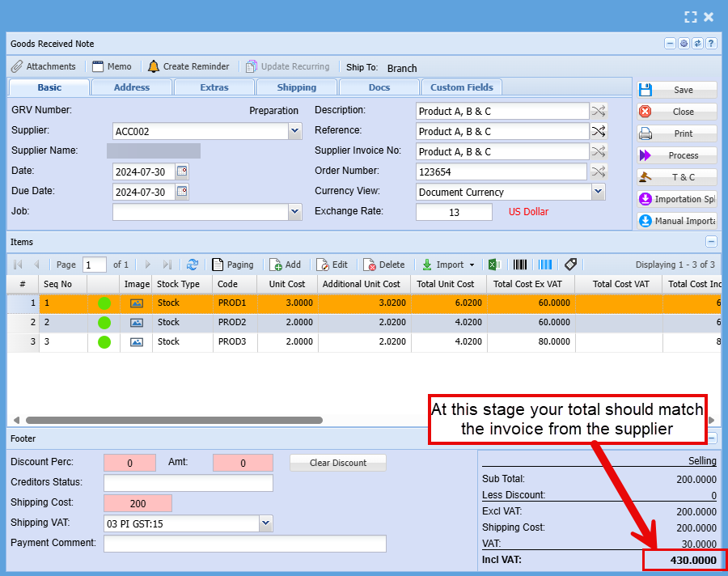Viewport: 728px width, 576px height.
Task: Toggle fullscreen mode of window
Action: point(691,17)
